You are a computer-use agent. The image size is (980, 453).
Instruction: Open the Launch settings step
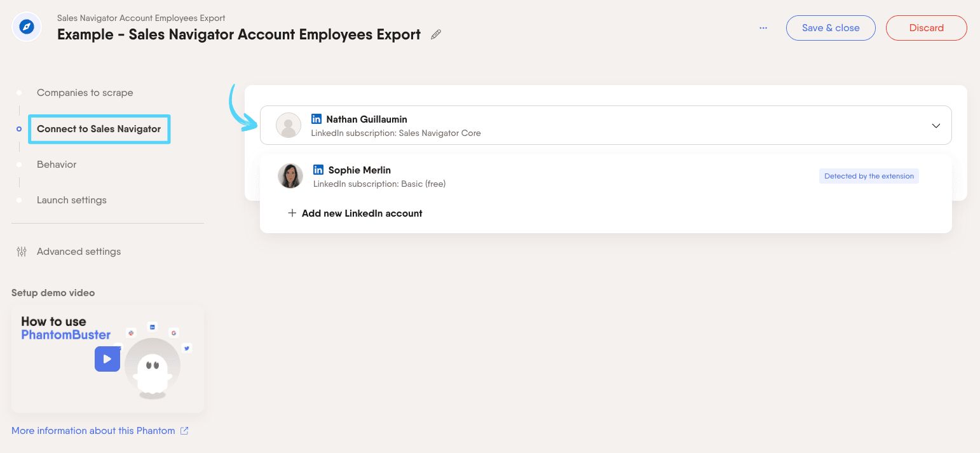[72, 200]
